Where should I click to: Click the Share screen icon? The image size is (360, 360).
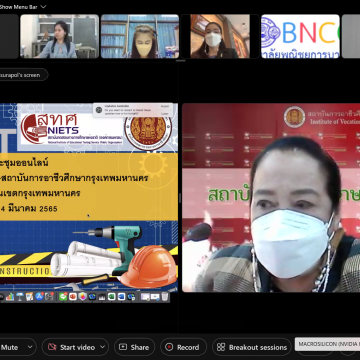pos(123,347)
